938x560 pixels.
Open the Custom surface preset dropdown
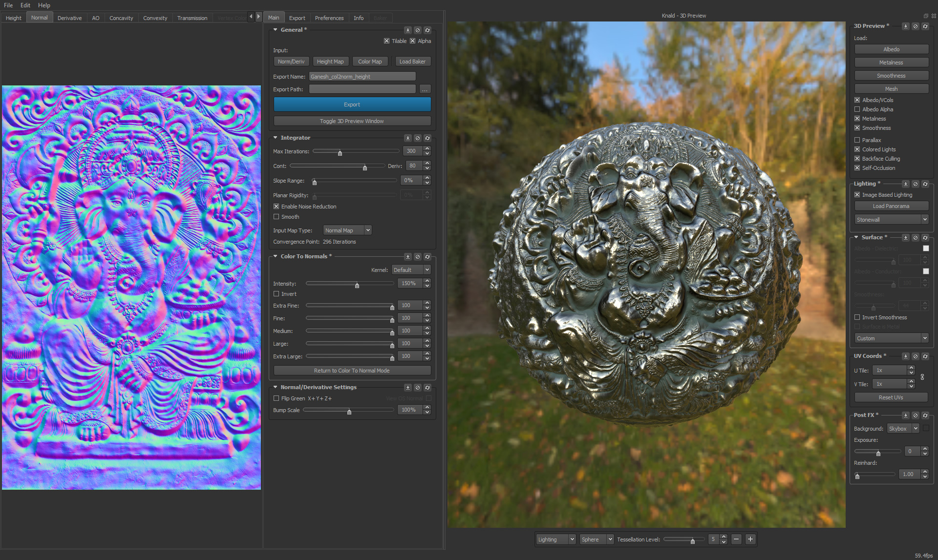tap(891, 338)
